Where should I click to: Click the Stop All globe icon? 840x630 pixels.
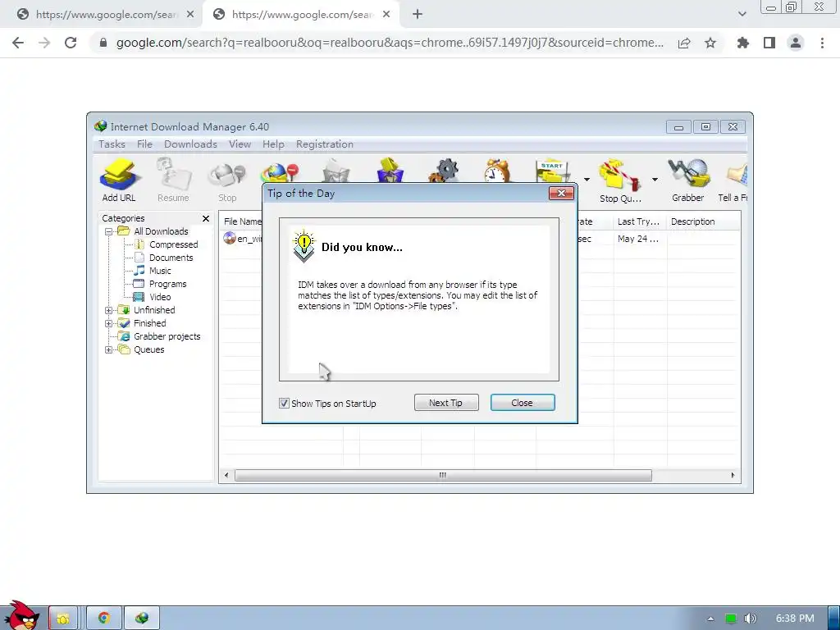click(280, 172)
